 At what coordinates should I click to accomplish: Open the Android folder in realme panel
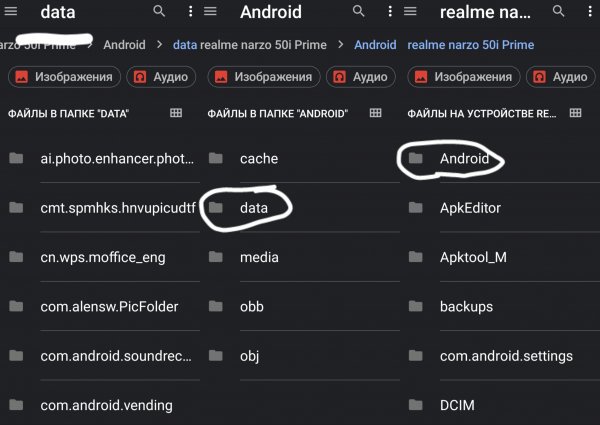point(501,158)
